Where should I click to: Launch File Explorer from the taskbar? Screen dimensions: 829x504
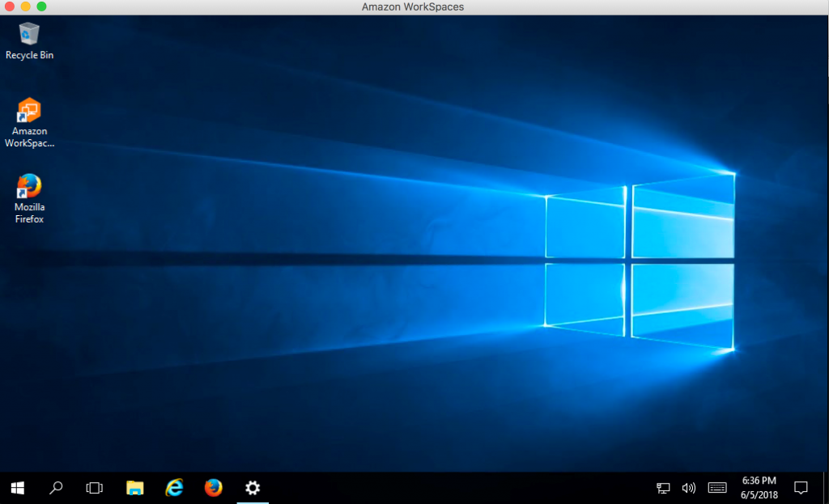point(134,488)
